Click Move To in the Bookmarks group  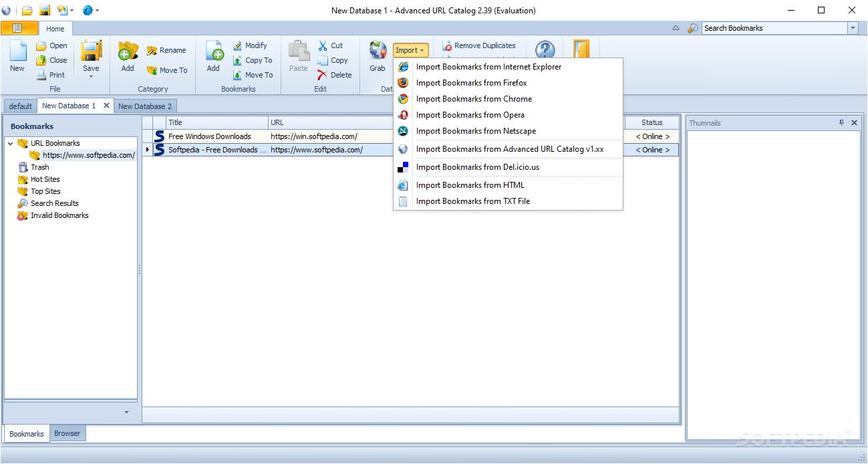coord(253,75)
